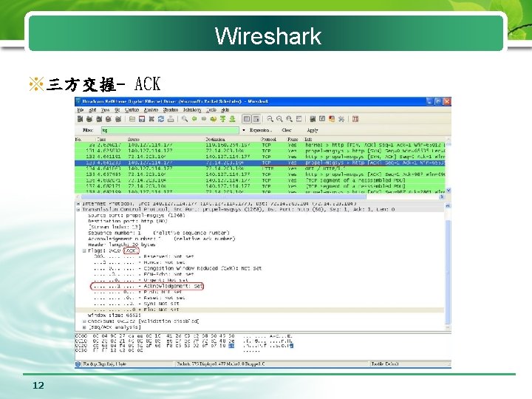Image resolution: width=532 pixels, height=399 pixels.
Task: Select the Window size: 65535 line
Action: pos(115,316)
